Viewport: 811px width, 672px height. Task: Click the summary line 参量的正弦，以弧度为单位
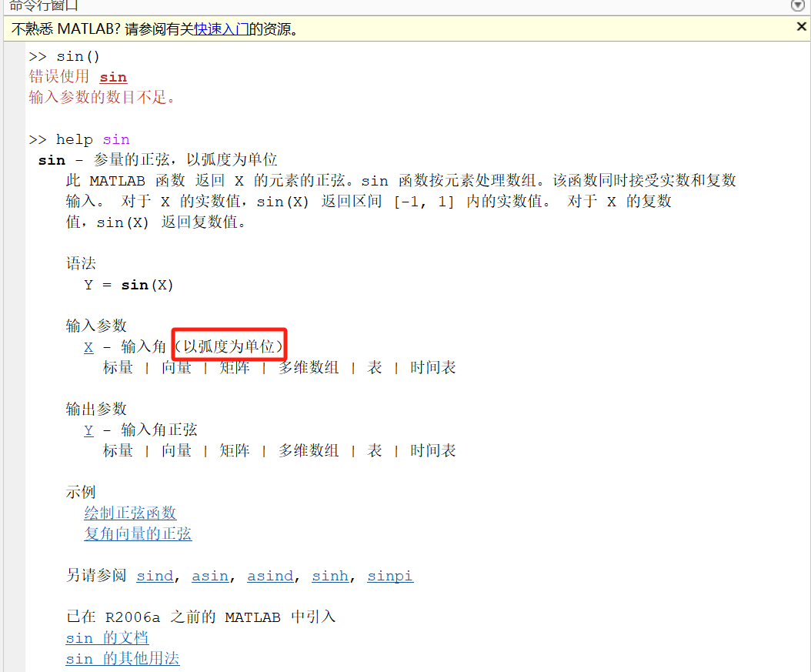coord(185,160)
